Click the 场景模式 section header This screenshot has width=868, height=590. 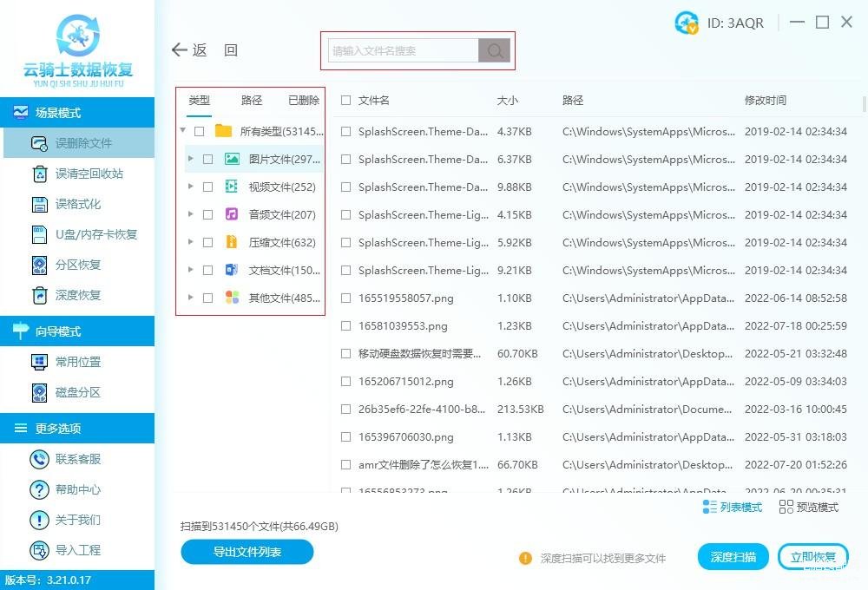[77, 113]
